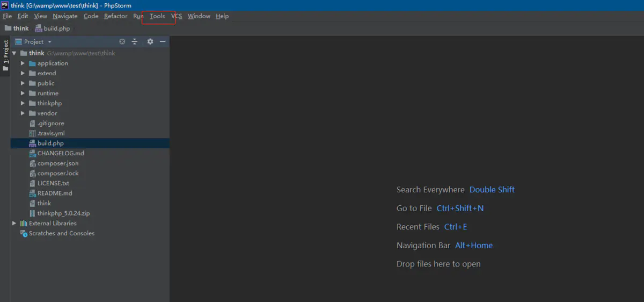Click the Ctrl+Shift+N shortcut text

[460, 208]
